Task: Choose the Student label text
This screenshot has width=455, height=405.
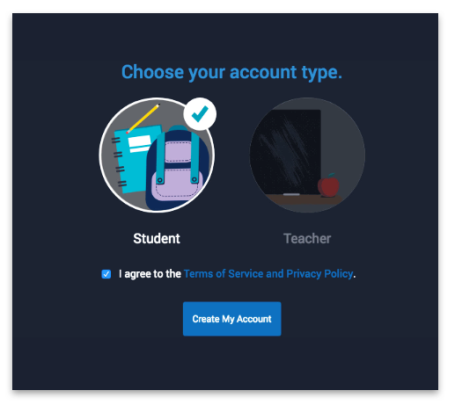Action: click(157, 239)
